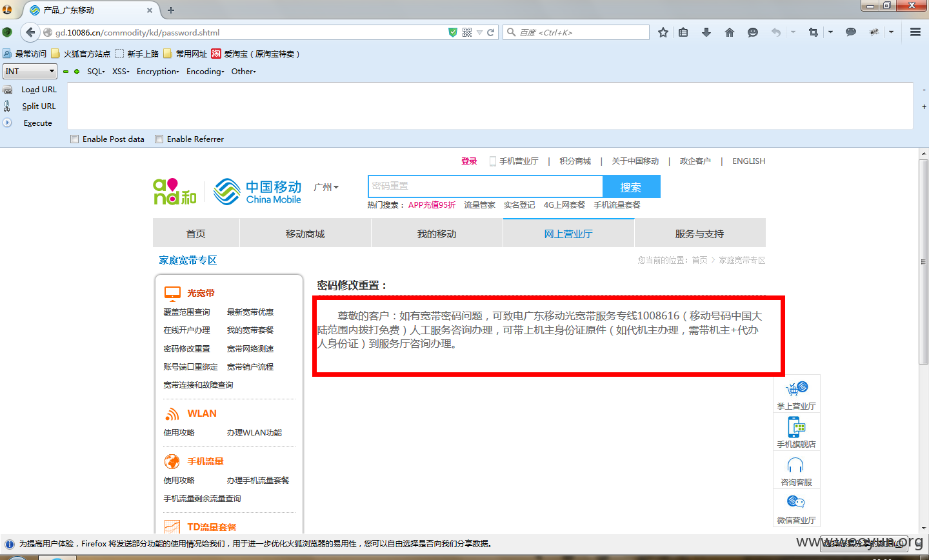The image size is (929, 560).
Task: Open the 密码修改重置 sidebar link
Action: click(x=186, y=348)
